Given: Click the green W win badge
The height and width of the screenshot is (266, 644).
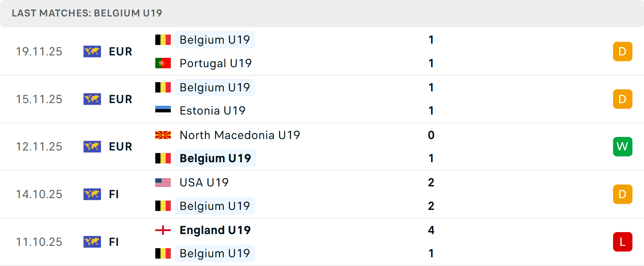Looking at the screenshot, I should pyautogui.click(x=623, y=146).
